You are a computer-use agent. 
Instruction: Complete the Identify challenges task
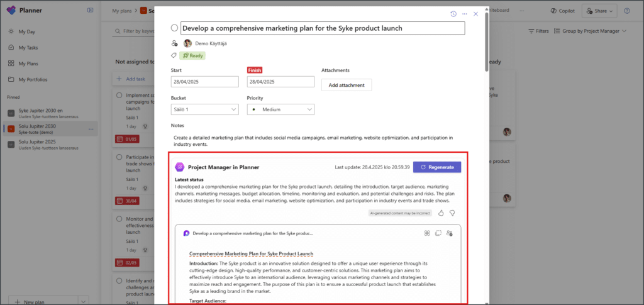point(119,280)
